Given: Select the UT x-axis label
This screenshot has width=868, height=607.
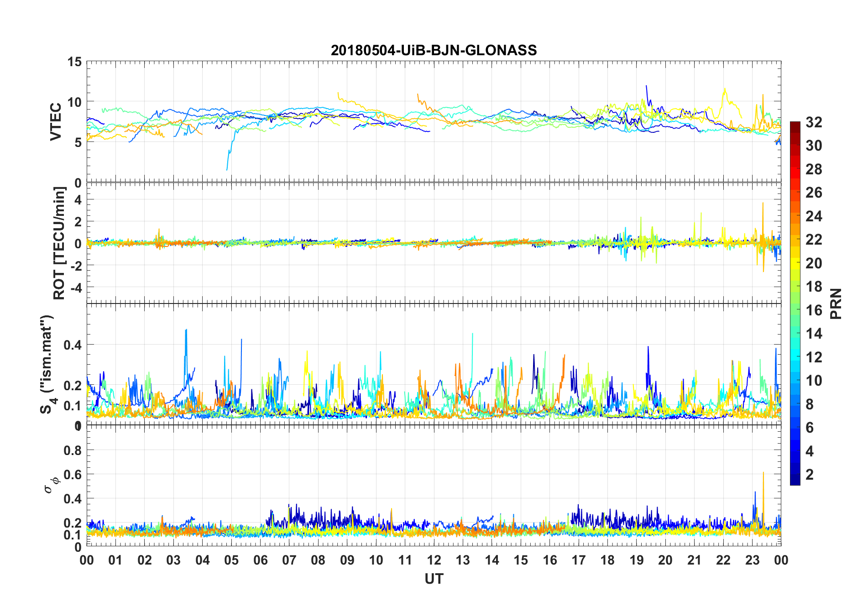Looking at the screenshot, I should pos(434,579).
